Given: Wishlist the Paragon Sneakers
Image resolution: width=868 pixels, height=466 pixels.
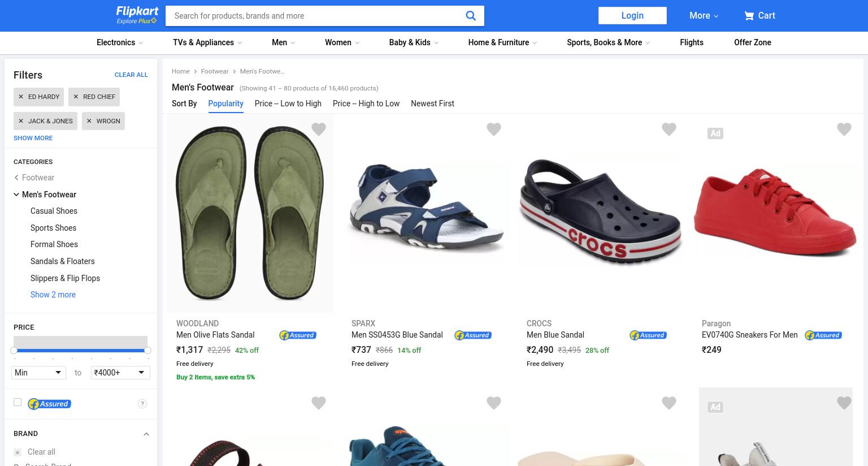Looking at the screenshot, I should pos(844,130).
